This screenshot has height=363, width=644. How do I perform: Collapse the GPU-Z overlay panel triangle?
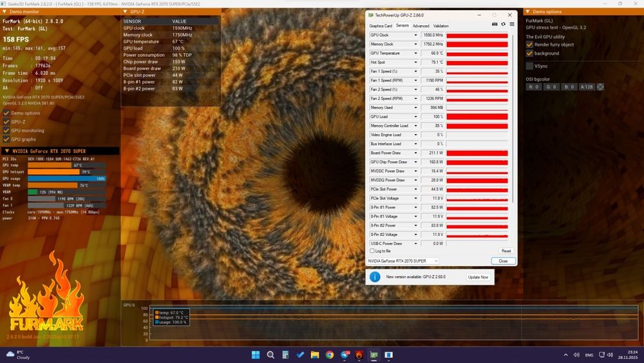pos(126,12)
